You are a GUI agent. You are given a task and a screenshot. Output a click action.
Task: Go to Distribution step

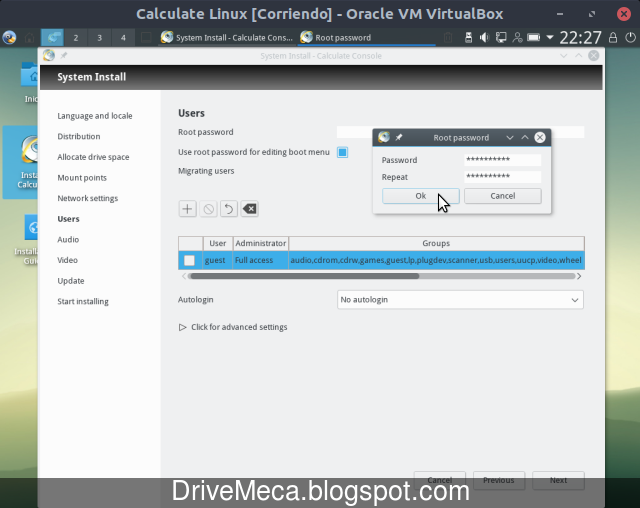(x=79, y=136)
